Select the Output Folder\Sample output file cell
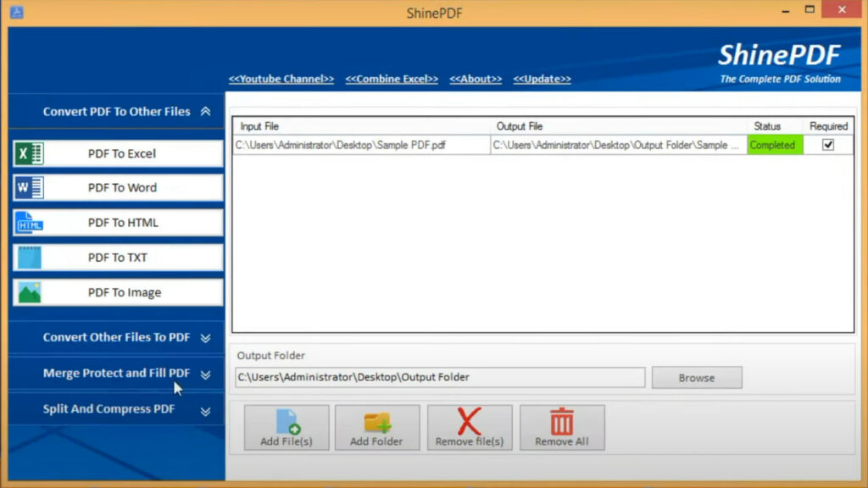The width and height of the screenshot is (868, 488). 619,145
